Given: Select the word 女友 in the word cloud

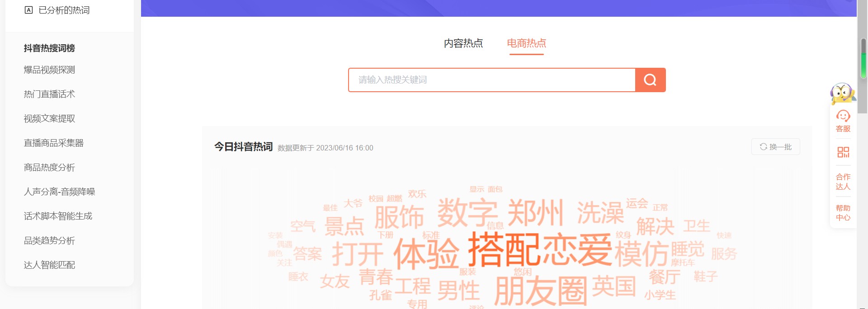Looking at the screenshot, I should click(335, 281).
